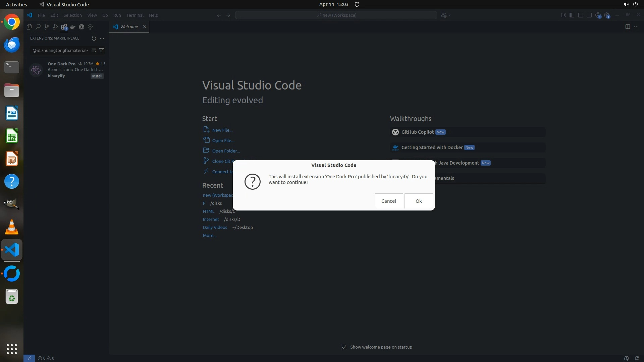This screenshot has width=644, height=362.
Task: Open Extensions view More Actions menu
Action: tap(102, 38)
